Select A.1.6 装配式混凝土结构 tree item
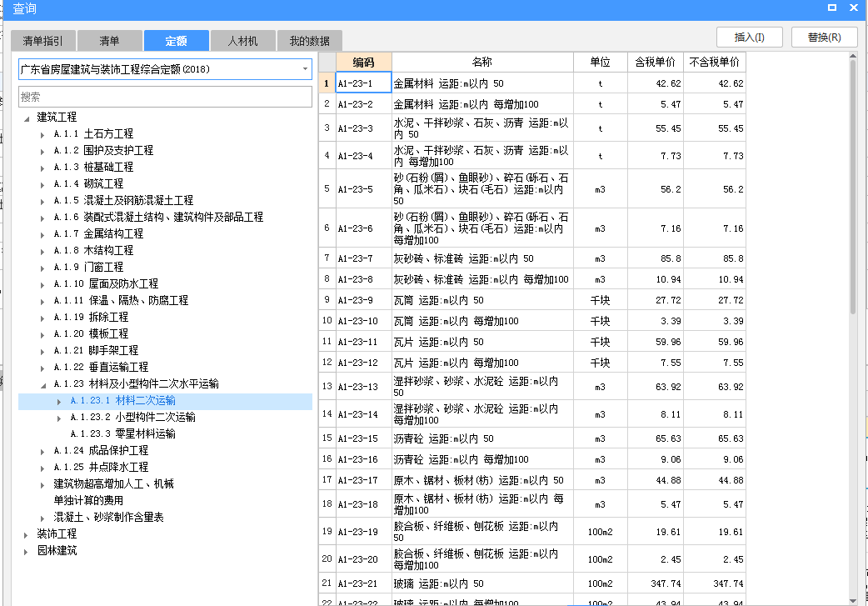The height and width of the screenshot is (606, 868). 158,217
